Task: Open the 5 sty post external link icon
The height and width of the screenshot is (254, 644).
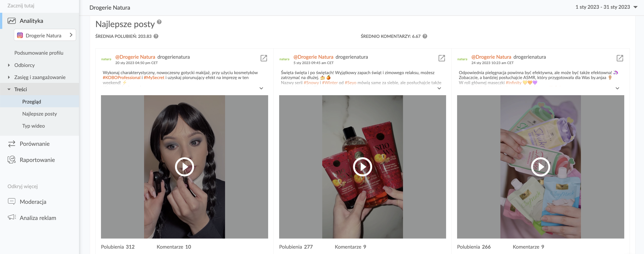Action: [x=442, y=58]
